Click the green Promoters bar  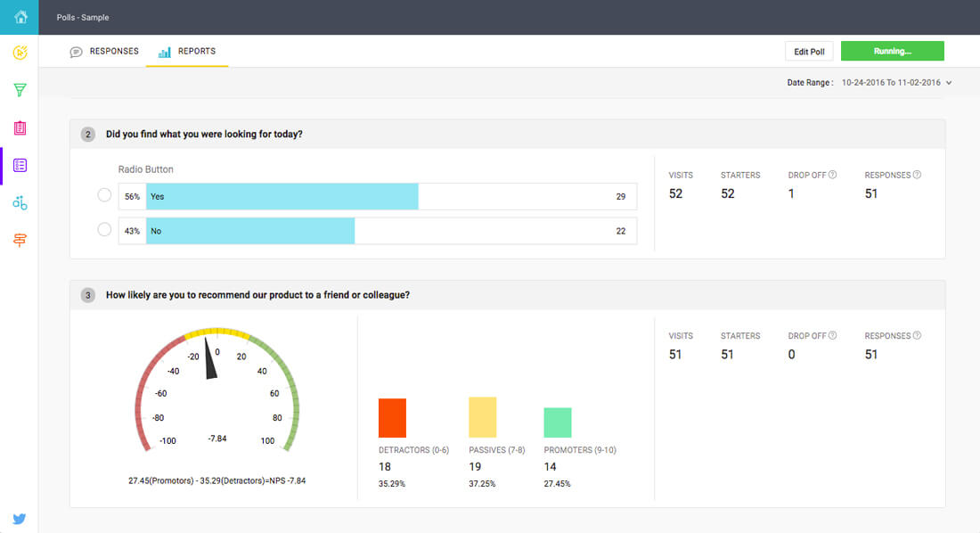tap(558, 422)
